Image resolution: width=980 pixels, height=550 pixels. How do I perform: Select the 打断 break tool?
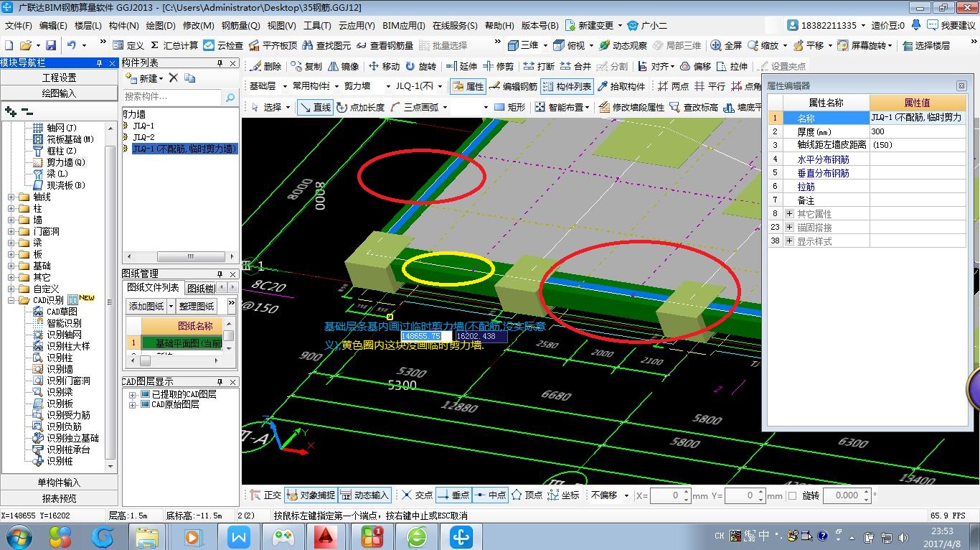point(539,66)
